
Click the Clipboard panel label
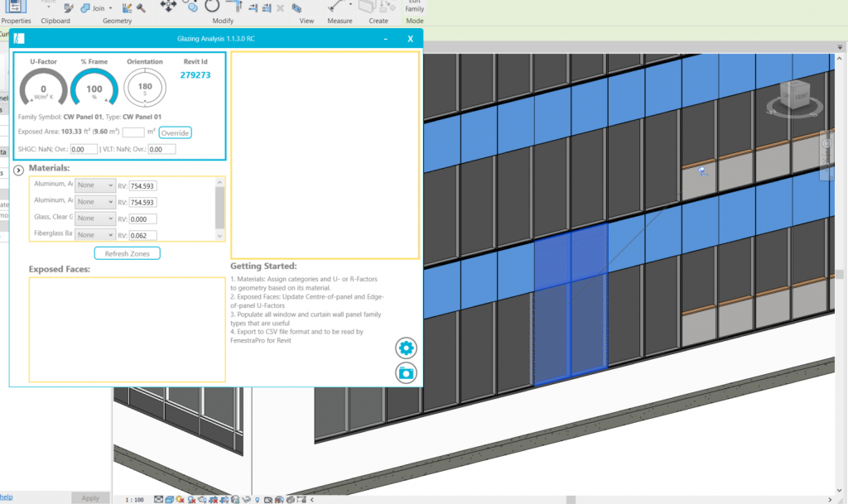[x=55, y=21]
